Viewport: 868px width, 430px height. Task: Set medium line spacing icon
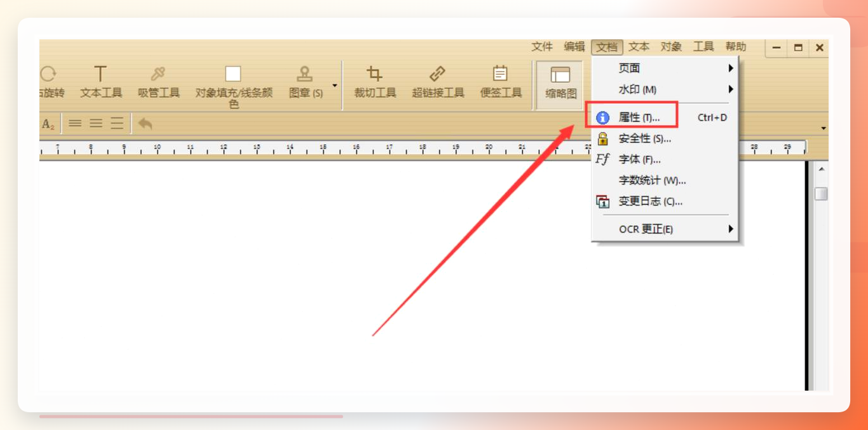tap(96, 124)
